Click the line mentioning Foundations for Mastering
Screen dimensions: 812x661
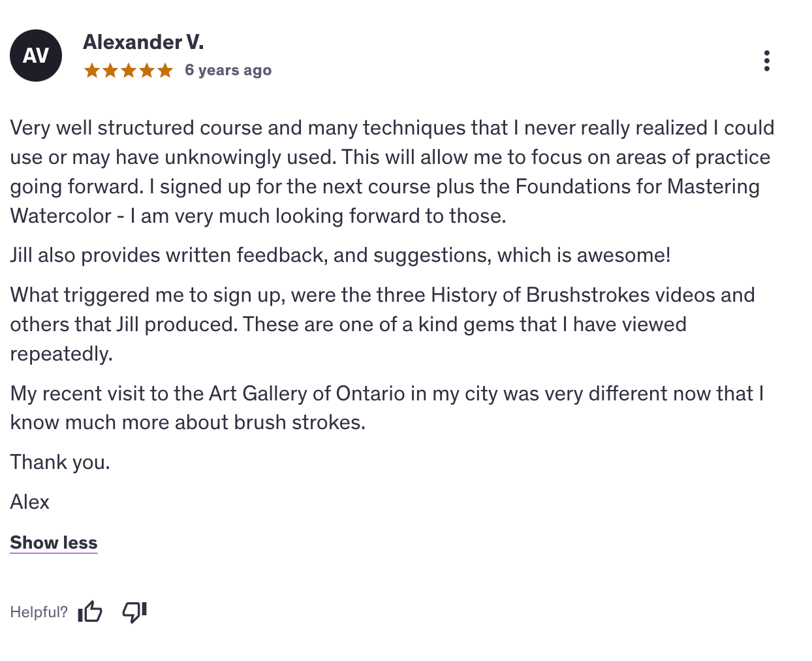[x=384, y=187]
